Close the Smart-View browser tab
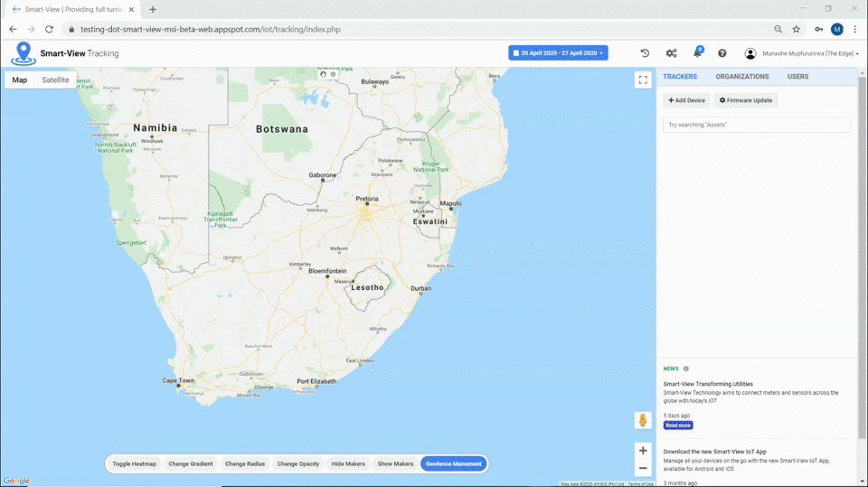This screenshot has height=487, width=868. point(131,9)
